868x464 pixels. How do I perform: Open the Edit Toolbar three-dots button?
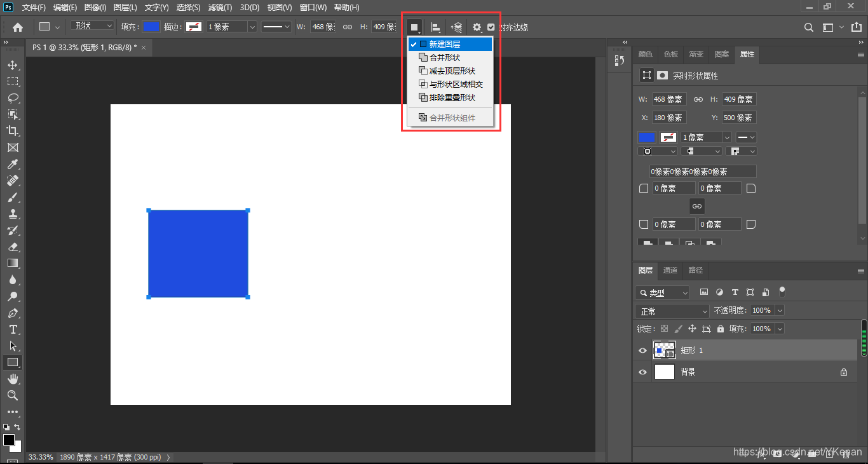click(12, 412)
